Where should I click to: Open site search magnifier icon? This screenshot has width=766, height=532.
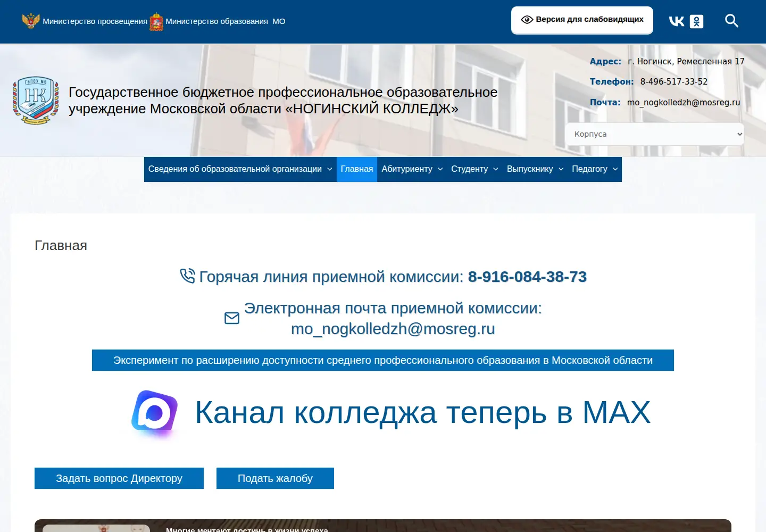(732, 21)
